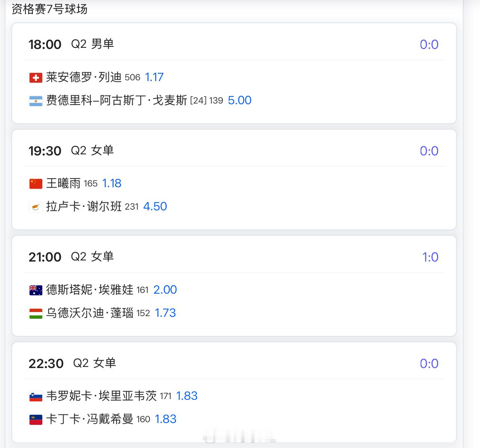This screenshot has height=448, width=480.
Task: Click the Australian flag beside 德斯塔妮·埃雅娃
Action: click(36, 290)
